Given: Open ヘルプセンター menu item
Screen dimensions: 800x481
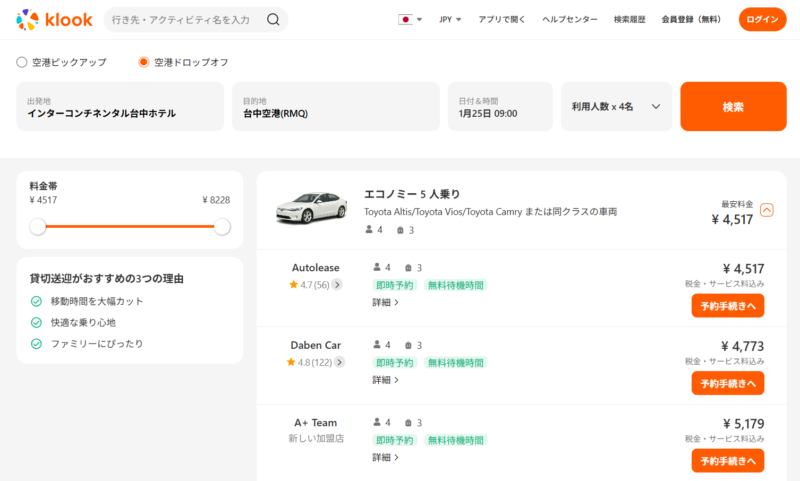Looking at the screenshot, I should pyautogui.click(x=569, y=19).
